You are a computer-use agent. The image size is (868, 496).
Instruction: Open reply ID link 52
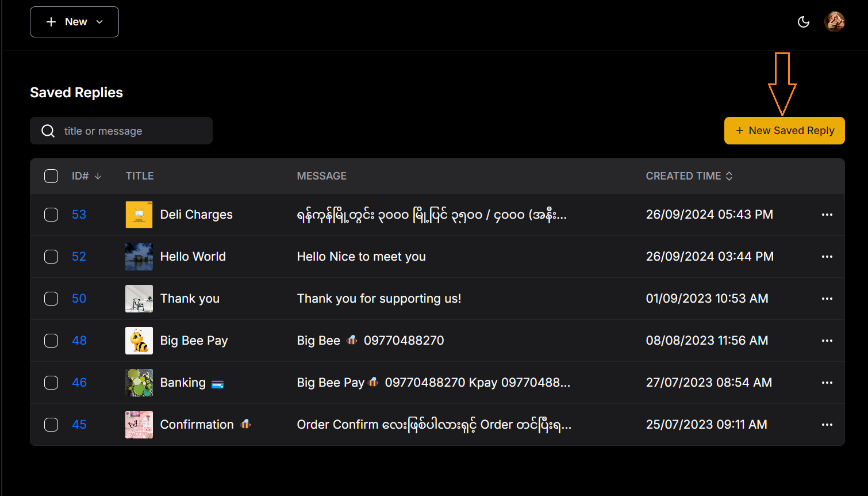(79, 257)
